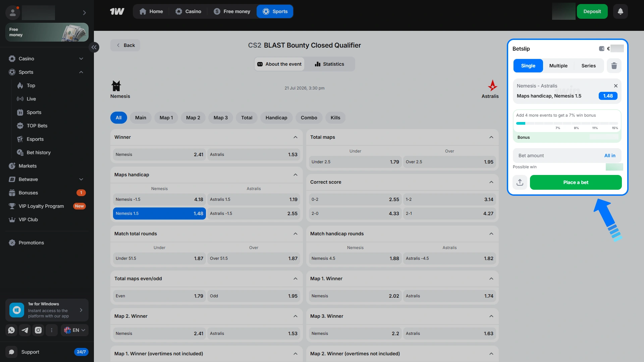Collapse the sidebar with double-chevron button
Screen dimensions: 644x362
point(94,47)
